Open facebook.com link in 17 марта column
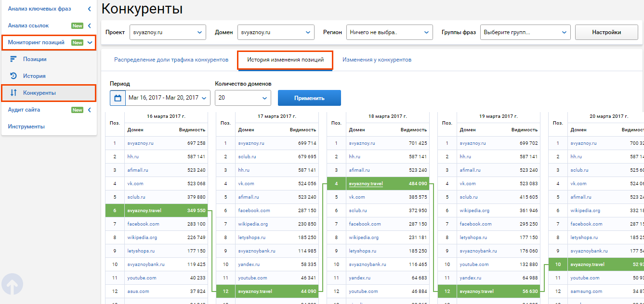 (254, 211)
